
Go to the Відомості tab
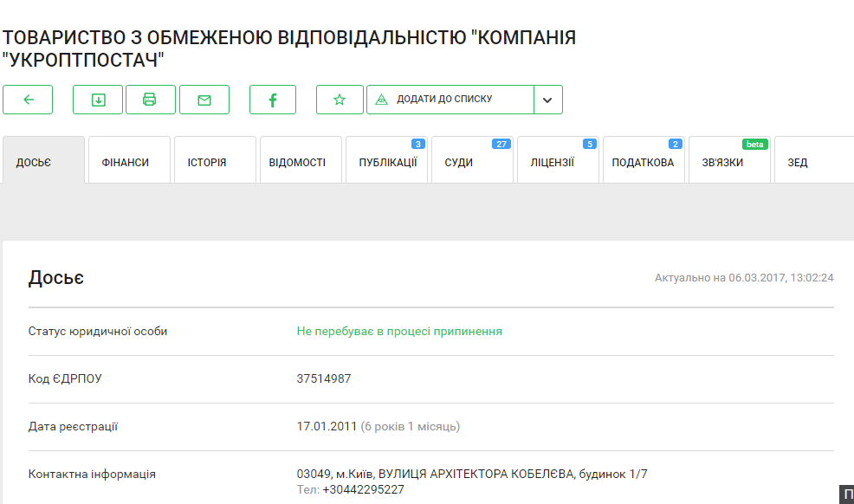pos(297,162)
